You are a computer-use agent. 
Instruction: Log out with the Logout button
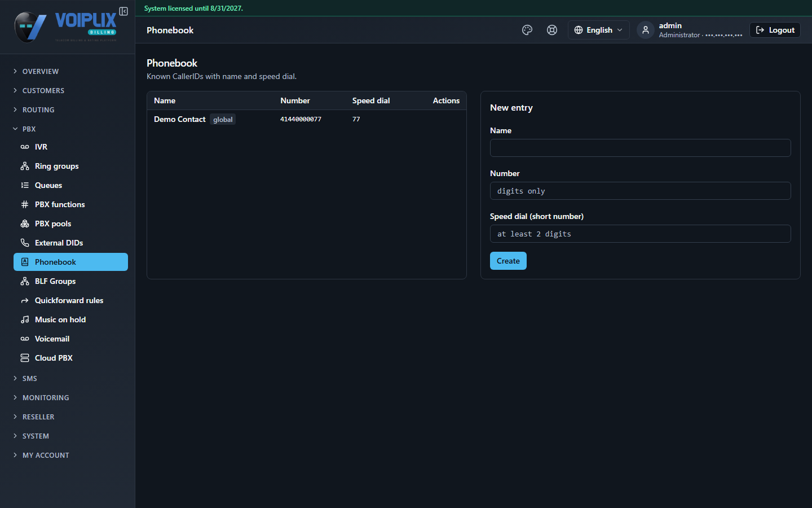[x=775, y=30]
